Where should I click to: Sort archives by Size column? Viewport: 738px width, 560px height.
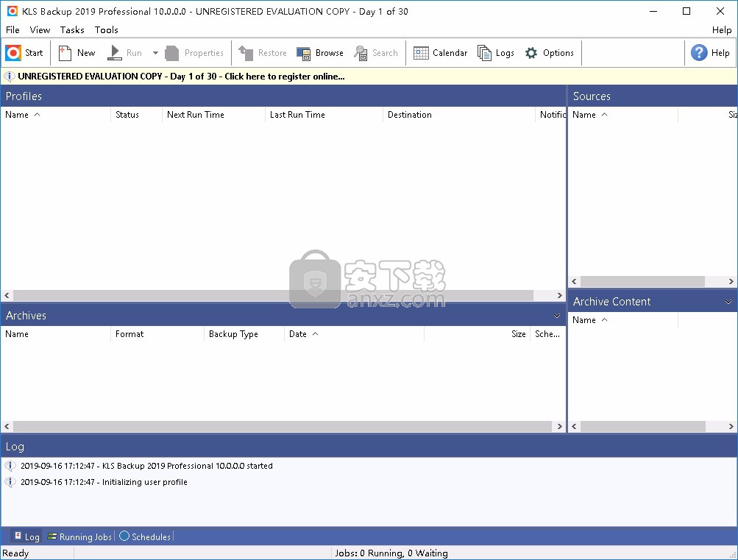click(478, 333)
